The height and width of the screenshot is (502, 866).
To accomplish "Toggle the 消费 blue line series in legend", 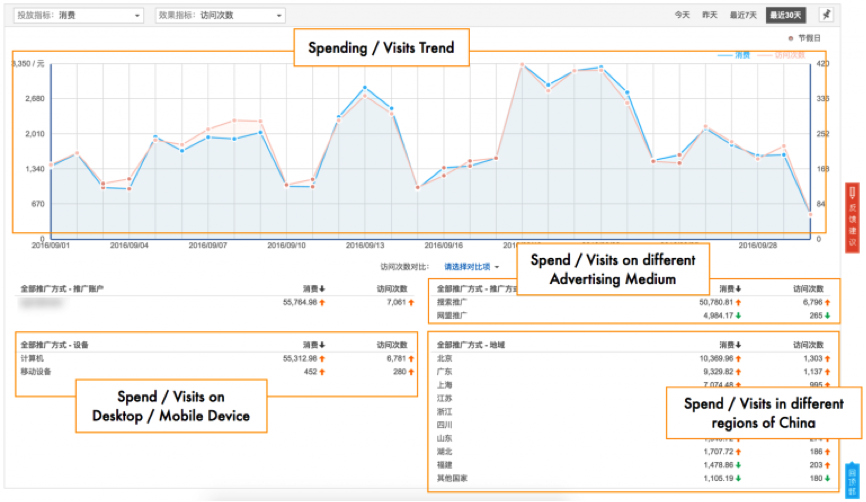I will pyautogui.click(x=735, y=55).
